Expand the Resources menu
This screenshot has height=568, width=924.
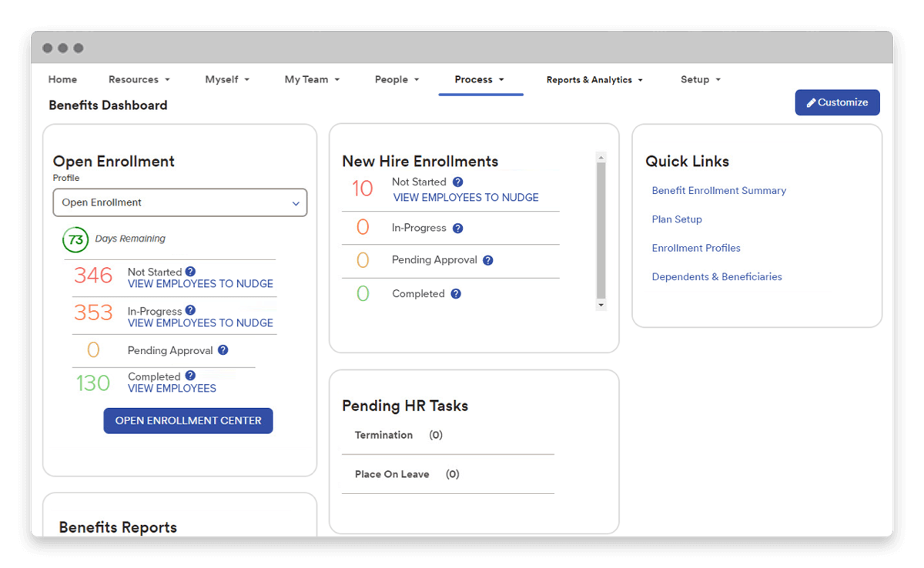tap(139, 79)
